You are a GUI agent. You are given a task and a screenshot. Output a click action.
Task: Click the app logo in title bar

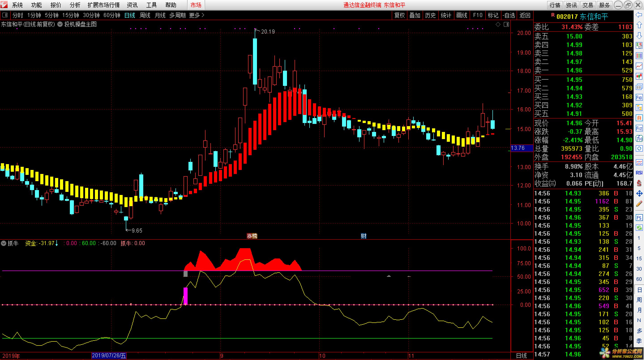[x=4, y=4]
